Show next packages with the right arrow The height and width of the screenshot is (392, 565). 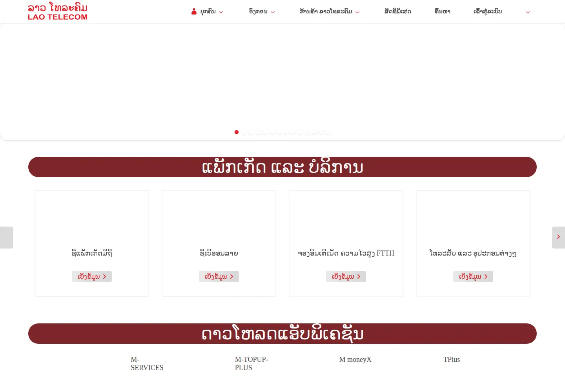558,237
